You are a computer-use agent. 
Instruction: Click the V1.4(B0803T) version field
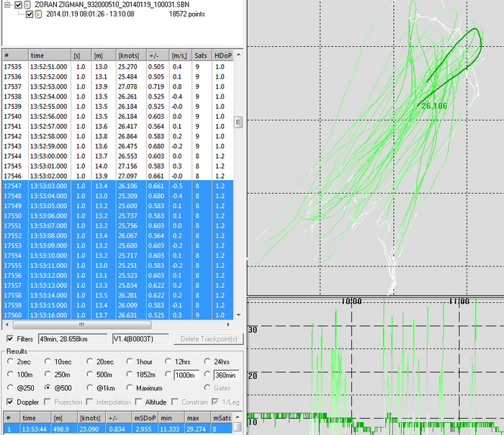(x=141, y=339)
